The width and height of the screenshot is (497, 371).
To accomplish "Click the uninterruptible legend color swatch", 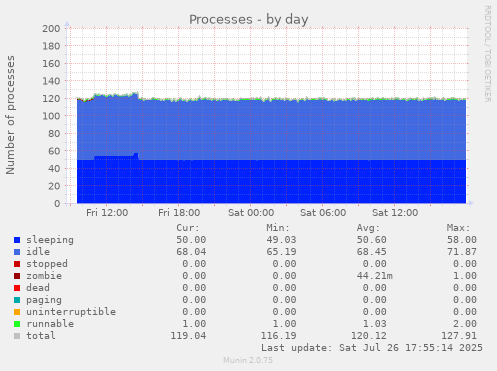I will tap(17, 312).
